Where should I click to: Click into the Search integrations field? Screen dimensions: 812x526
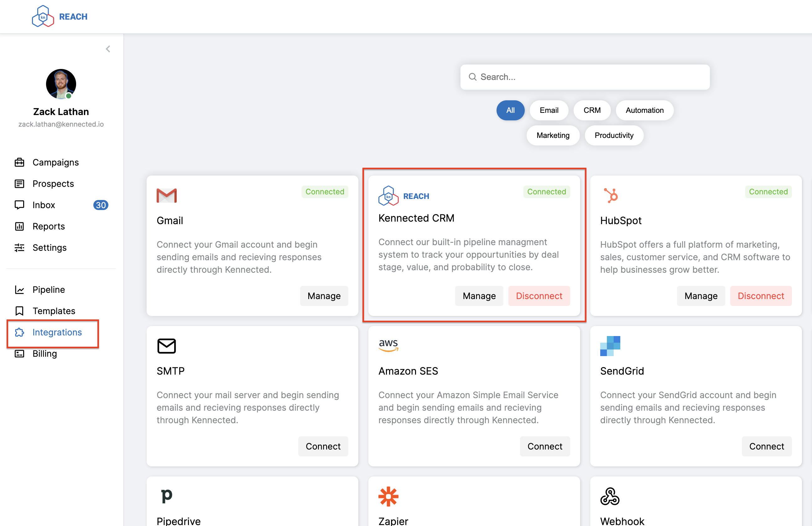pos(585,77)
